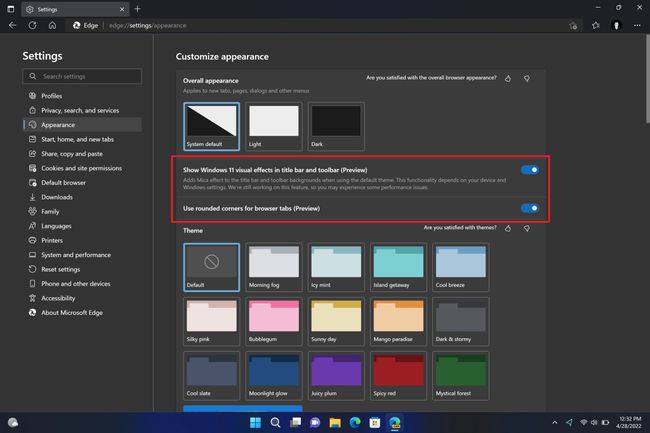
Task: Pick the Mystical forest theme
Action: pyautogui.click(x=461, y=376)
